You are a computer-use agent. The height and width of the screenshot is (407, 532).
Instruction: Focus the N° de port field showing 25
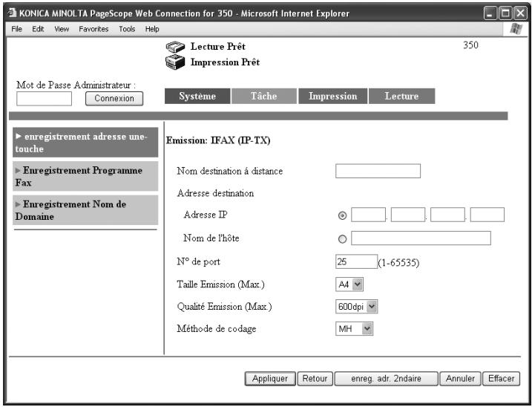coord(356,261)
